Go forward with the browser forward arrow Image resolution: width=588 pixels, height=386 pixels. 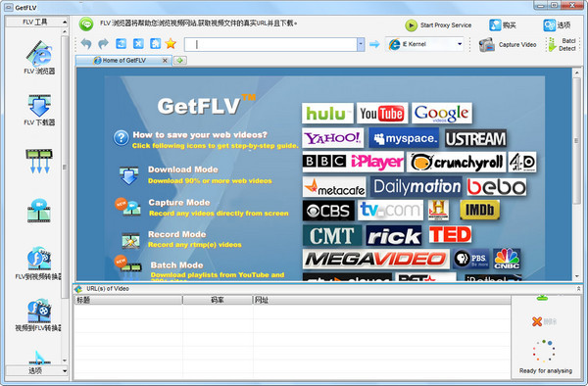pos(103,44)
